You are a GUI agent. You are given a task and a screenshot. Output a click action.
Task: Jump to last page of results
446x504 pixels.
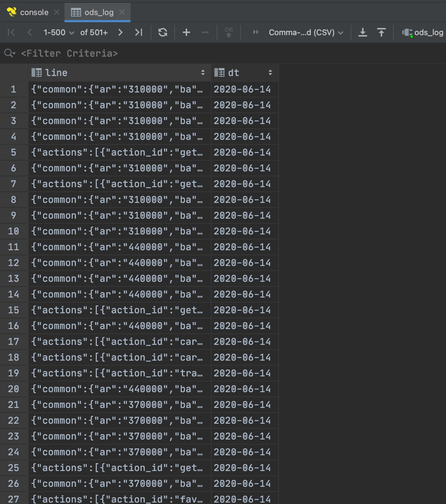[x=139, y=33]
